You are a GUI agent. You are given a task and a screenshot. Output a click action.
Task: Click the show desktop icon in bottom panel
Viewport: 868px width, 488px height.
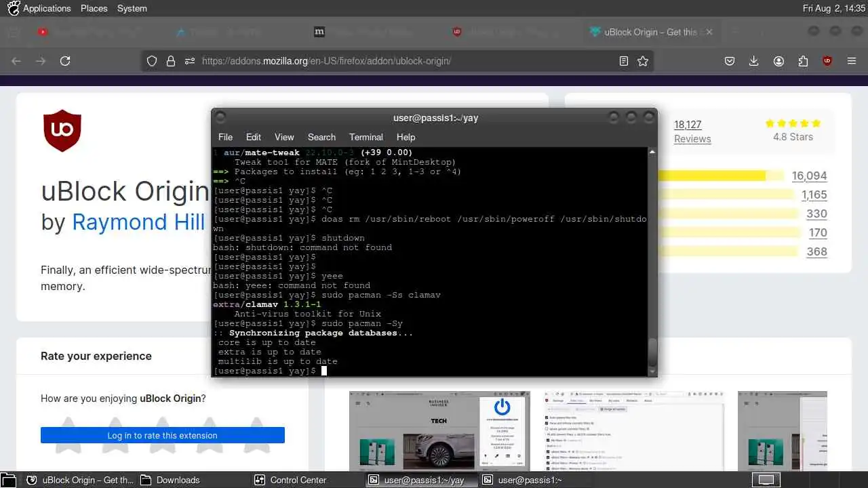click(x=7, y=480)
